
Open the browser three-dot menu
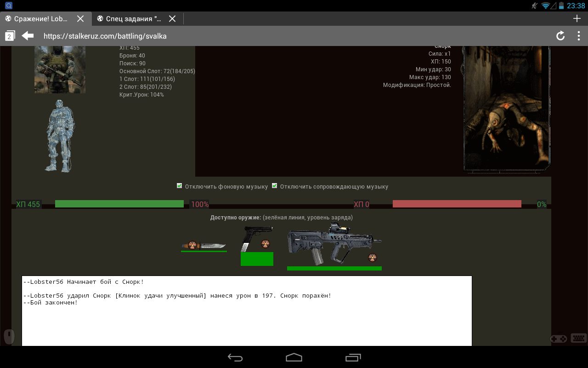(578, 36)
